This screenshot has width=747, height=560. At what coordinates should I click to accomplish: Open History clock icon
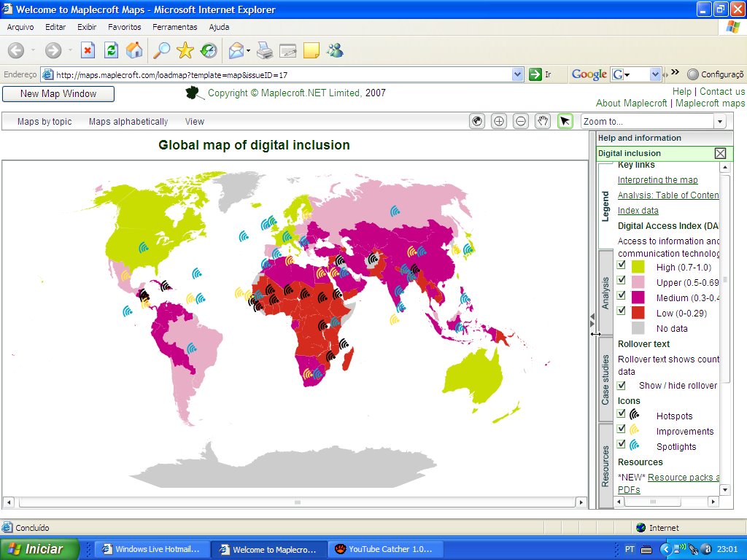point(209,50)
